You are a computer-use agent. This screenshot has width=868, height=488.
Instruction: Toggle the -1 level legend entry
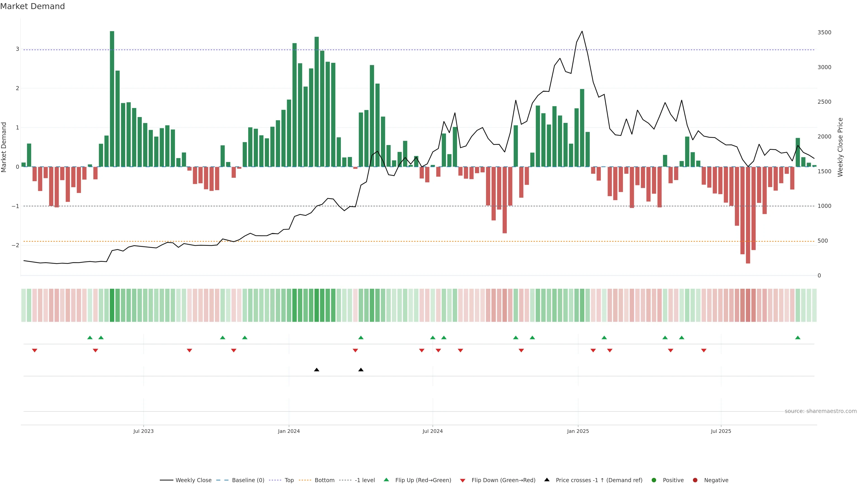365,480
